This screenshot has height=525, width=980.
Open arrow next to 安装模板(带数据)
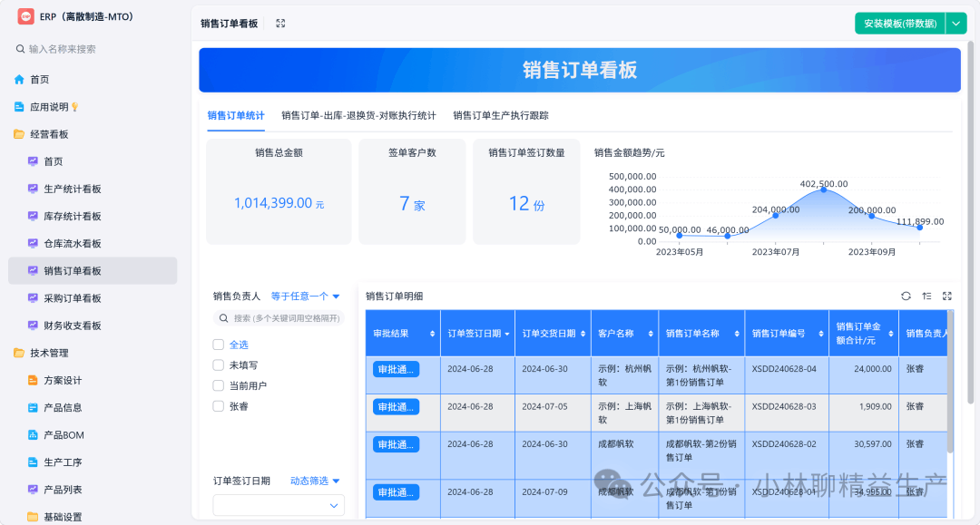pyautogui.click(x=956, y=24)
